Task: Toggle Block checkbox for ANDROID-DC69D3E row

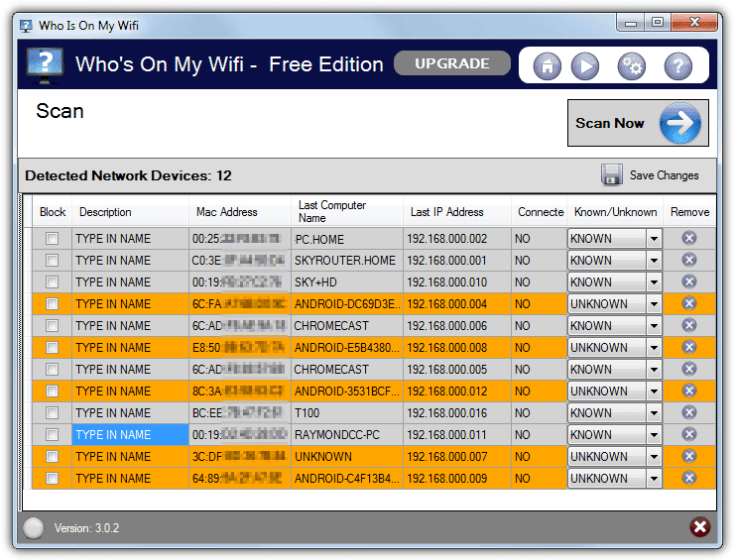Action: pos(52,304)
